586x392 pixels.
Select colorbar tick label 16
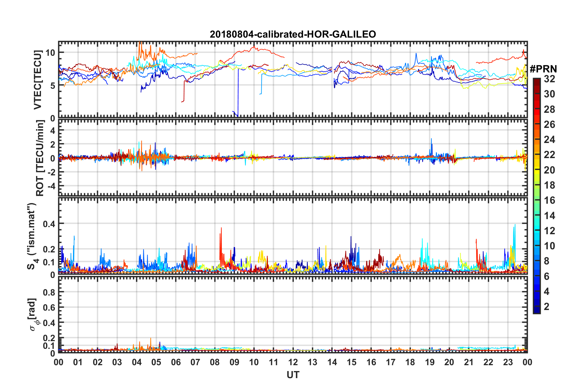(x=549, y=200)
